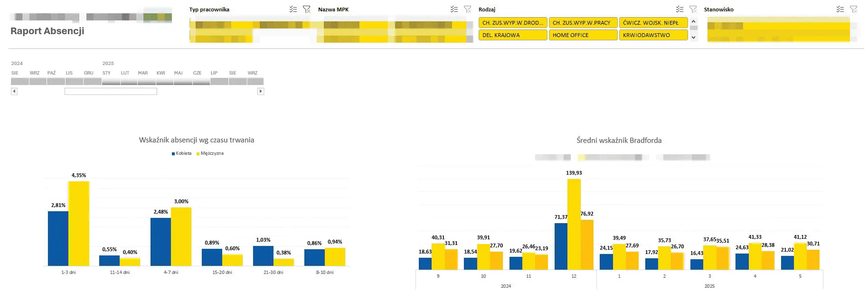
Task: Clear the Nazwa MPK slicer filter
Action: 468,9
